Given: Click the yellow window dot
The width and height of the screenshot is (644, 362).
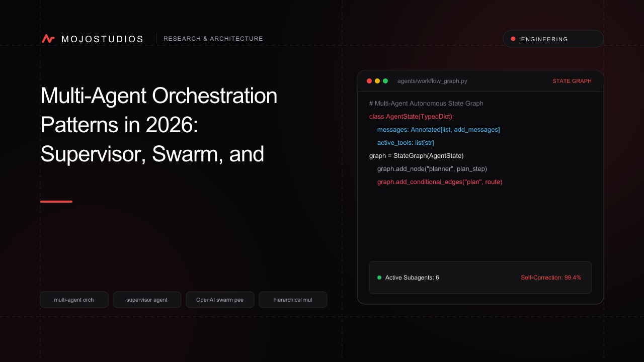Looking at the screenshot, I should tap(377, 81).
